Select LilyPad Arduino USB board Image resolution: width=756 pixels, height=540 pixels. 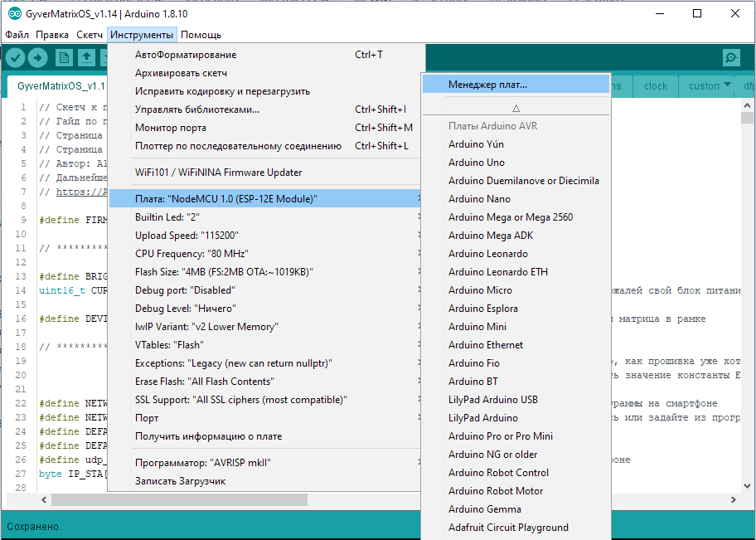pos(516,400)
